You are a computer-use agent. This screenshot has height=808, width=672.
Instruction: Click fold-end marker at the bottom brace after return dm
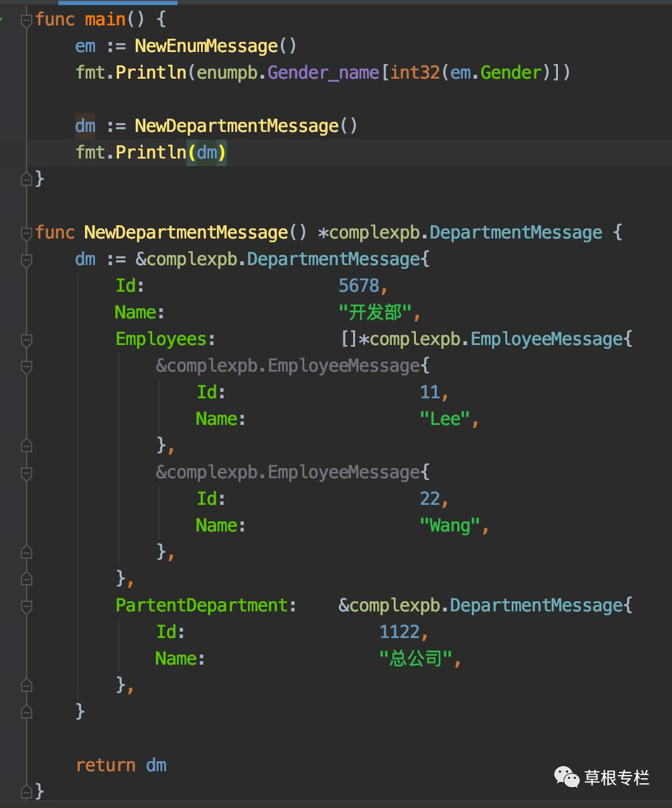pos(27,792)
